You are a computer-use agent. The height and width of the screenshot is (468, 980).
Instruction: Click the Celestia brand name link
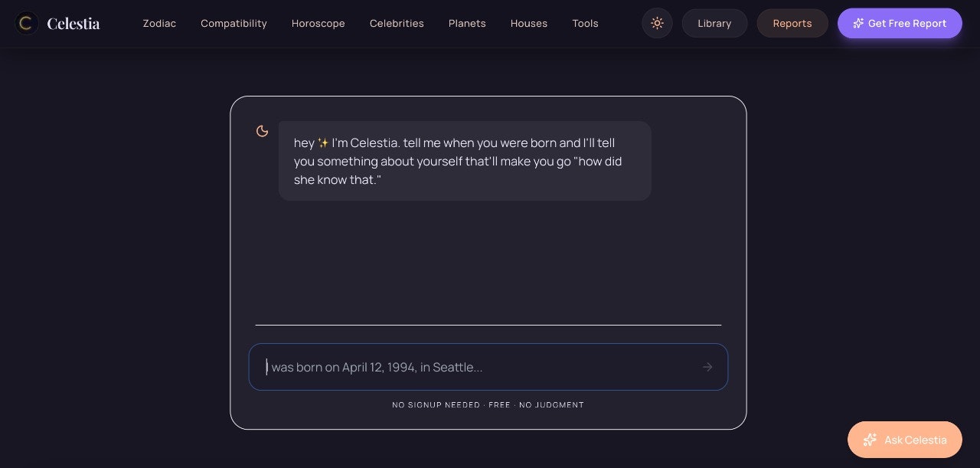point(73,24)
